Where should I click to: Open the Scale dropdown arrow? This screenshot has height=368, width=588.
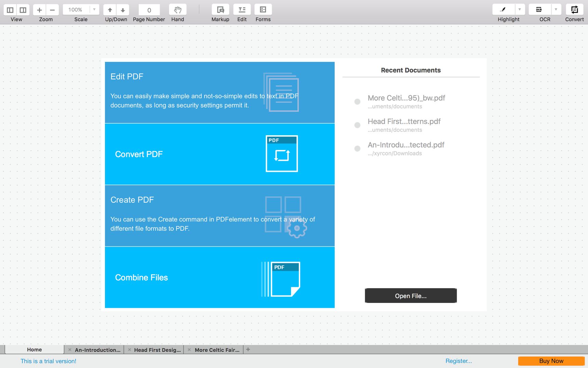click(x=94, y=10)
